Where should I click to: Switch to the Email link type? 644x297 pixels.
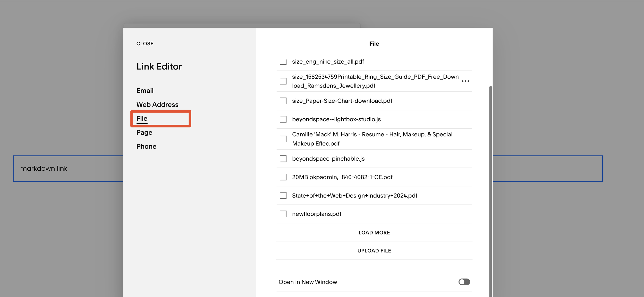[145, 90]
